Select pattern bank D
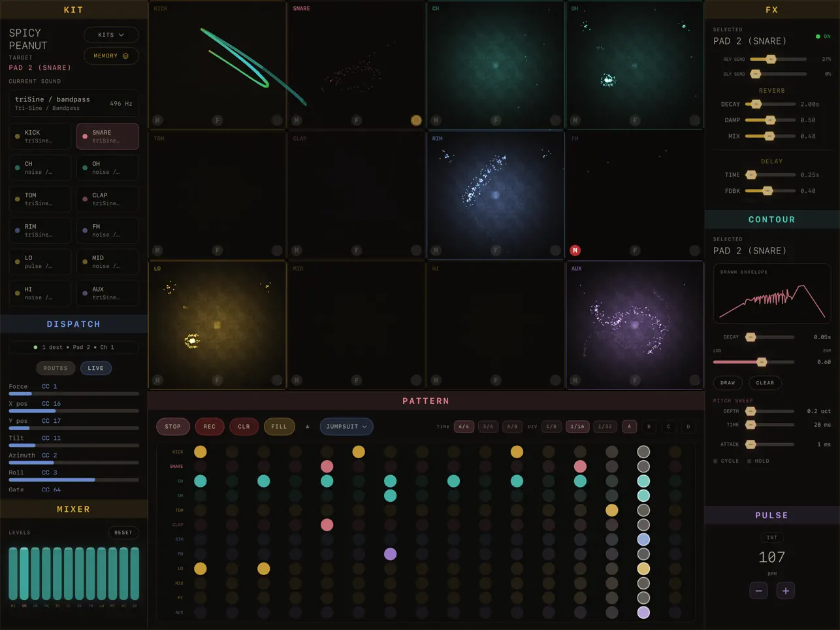The image size is (840, 630). tap(688, 427)
